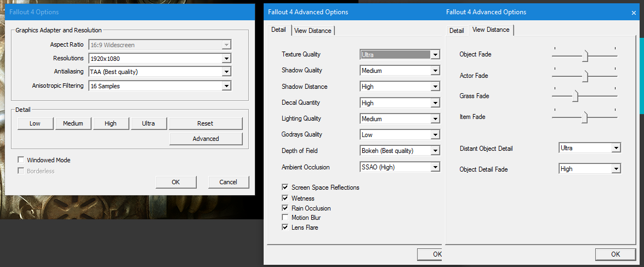
Task: Disable the Rain Occlusion checkbox
Action: pos(285,208)
